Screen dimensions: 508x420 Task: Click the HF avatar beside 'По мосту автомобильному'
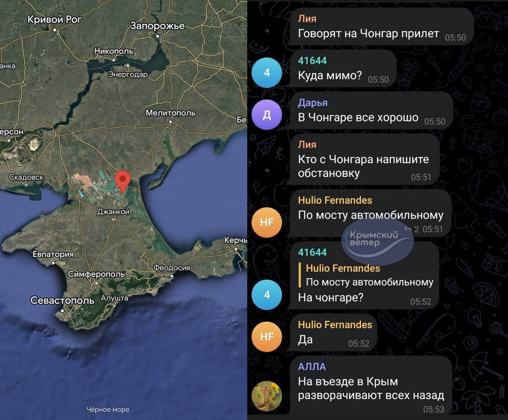point(267,222)
